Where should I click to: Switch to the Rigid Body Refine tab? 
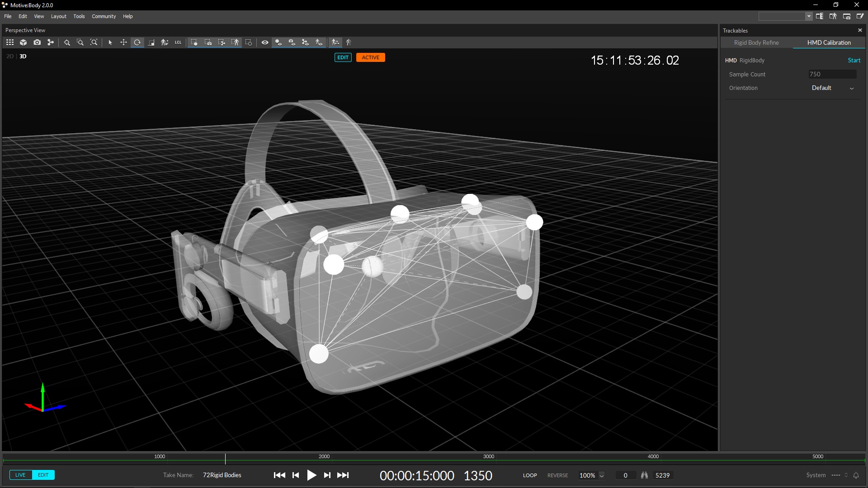click(x=756, y=42)
